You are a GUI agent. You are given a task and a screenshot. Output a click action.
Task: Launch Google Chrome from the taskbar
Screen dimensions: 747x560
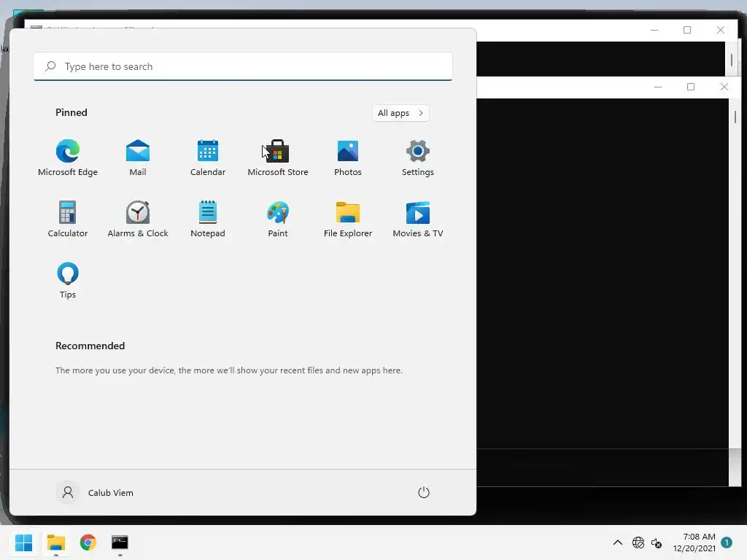tap(88, 542)
